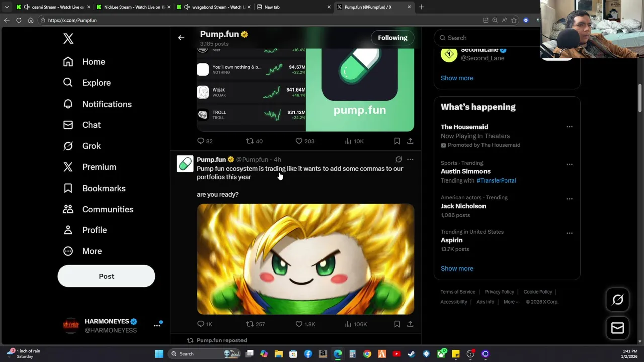The image size is (644, 362).
Task: Repost the post with 257 reposts
Action: click(255, 324)
